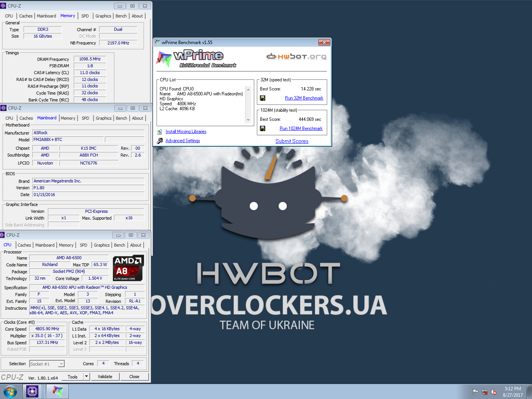Screen dimensions: 532x399
Task: Click the Manufacturer value ASRock
Action: click(89, 133)
